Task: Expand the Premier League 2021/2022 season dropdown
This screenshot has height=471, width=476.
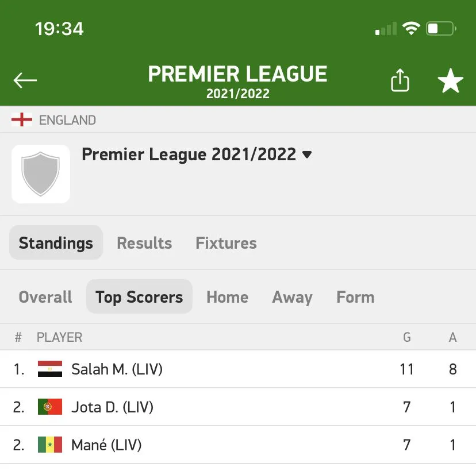Action: tap(307, 155)
